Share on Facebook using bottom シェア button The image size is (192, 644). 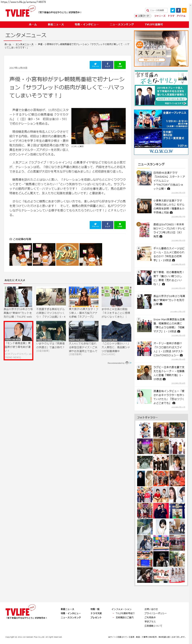107,225
